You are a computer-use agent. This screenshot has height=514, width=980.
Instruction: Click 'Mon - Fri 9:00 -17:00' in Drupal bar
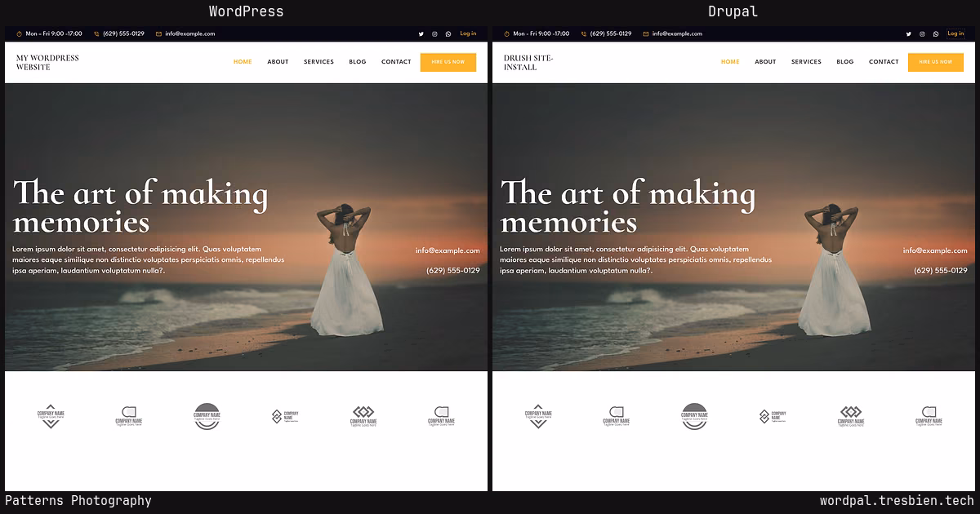tap(541, 34)
